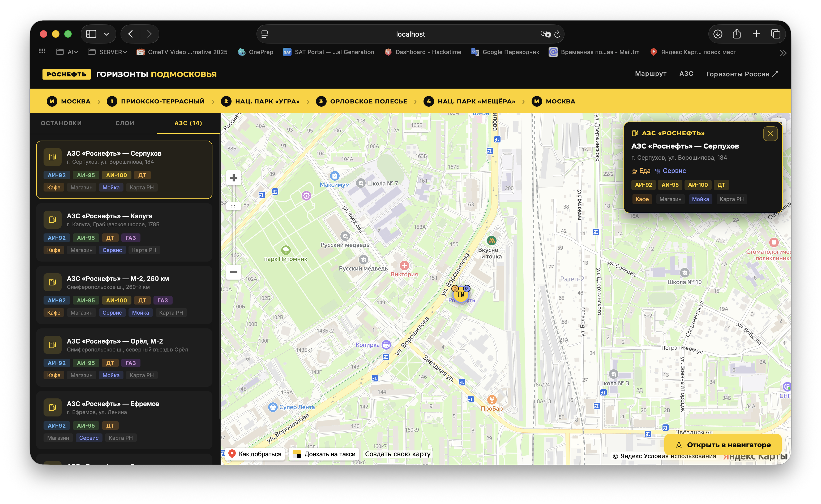Click the translate icon in the address bar
821x504 pixels.
click(x=545, y=34)
